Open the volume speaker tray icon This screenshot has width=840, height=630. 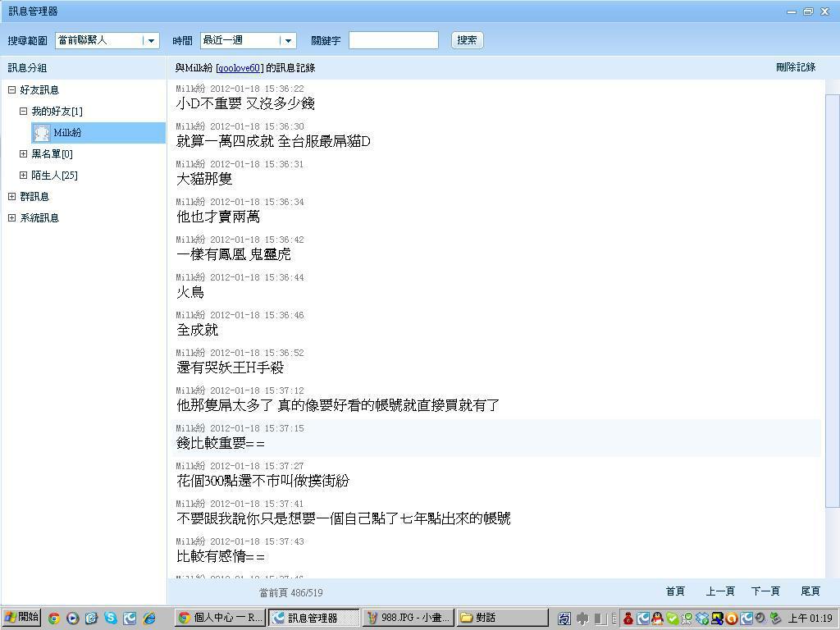(x=760, y=619)
